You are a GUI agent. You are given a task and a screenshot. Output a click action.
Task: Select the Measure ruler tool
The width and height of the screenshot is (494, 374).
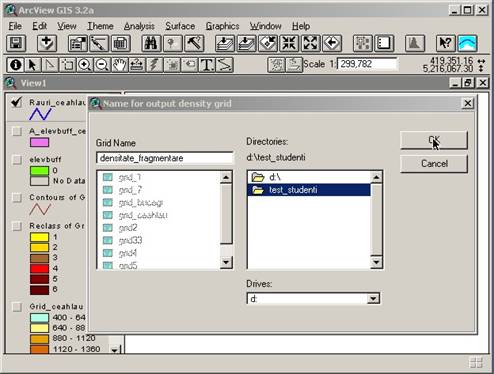[137, 65]
